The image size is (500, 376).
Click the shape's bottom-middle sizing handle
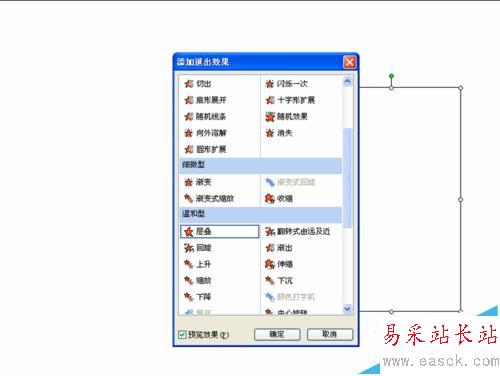[391, 312]
